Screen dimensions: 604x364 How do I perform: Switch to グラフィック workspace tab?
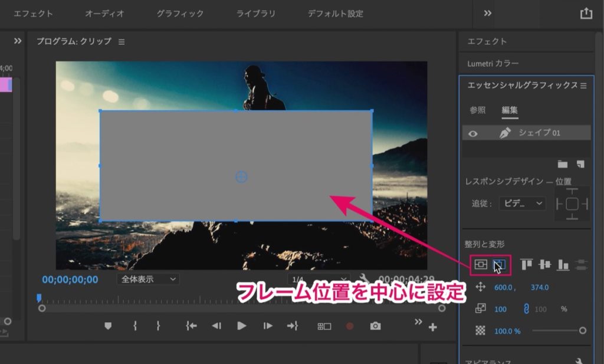(x=180, y=14)
